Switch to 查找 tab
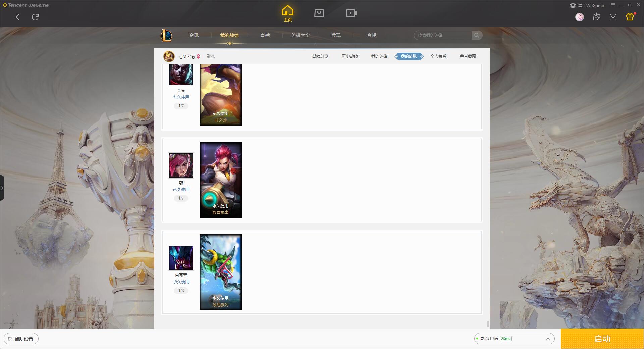This screenshot has height=349, width=644. point(372,35)
